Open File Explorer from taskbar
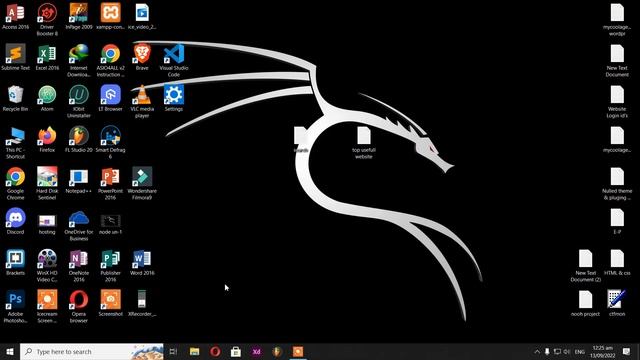The image size is (640, 360). pos(194,351)
